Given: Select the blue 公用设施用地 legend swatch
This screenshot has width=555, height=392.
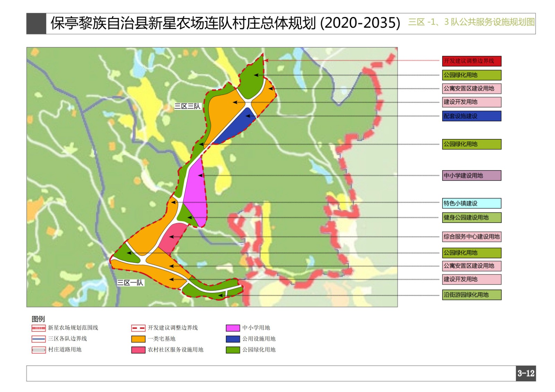Looking at the screenshot, I should 233,339.
